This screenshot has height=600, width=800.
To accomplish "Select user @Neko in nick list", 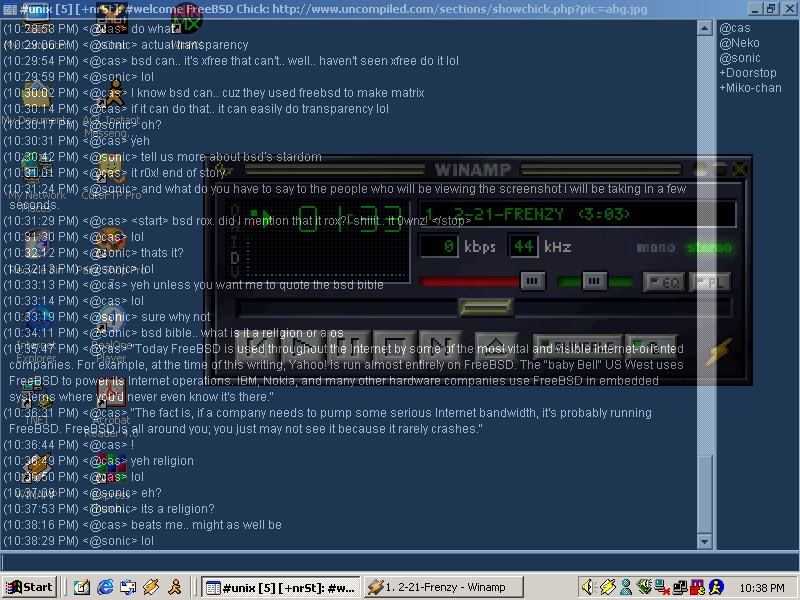I will pos(739,43).
